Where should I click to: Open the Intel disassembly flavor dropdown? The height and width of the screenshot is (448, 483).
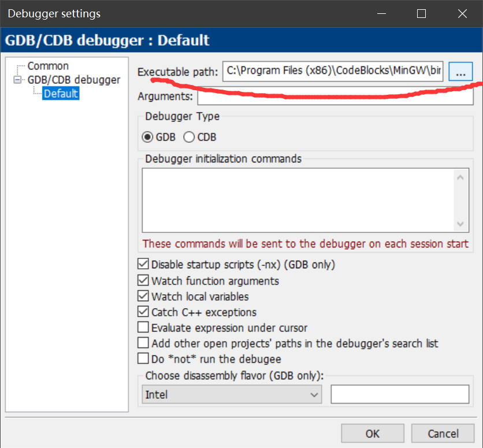[x=232, y=394]
